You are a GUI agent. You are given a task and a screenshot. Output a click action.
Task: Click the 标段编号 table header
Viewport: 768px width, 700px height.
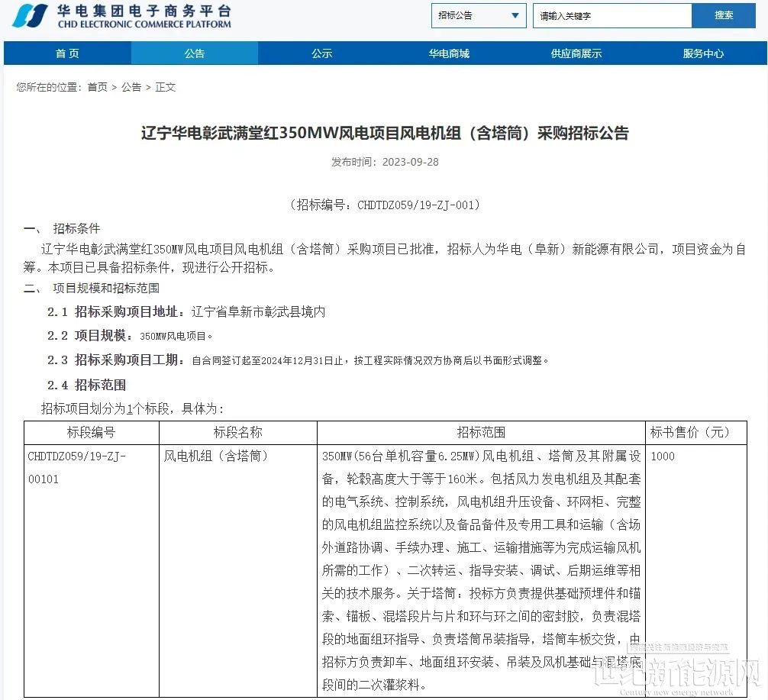[x=91, y=433]
